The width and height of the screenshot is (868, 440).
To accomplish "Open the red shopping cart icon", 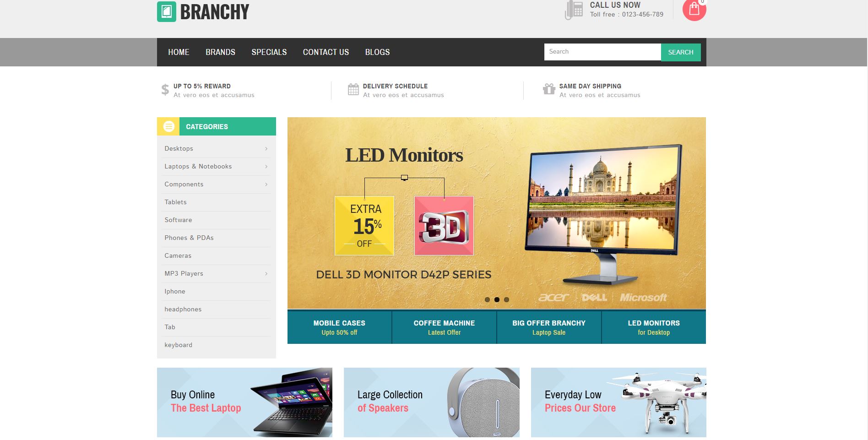I will [694, 10].
